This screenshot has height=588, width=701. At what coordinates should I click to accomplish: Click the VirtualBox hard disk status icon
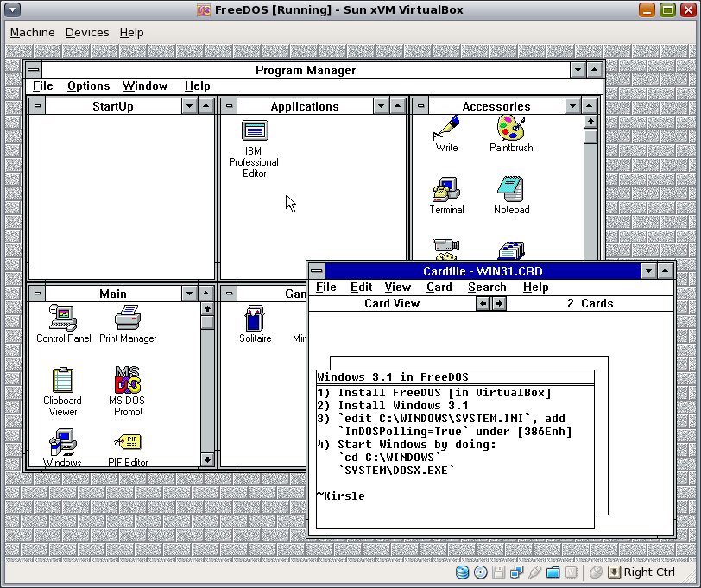(x=462, y=572)
